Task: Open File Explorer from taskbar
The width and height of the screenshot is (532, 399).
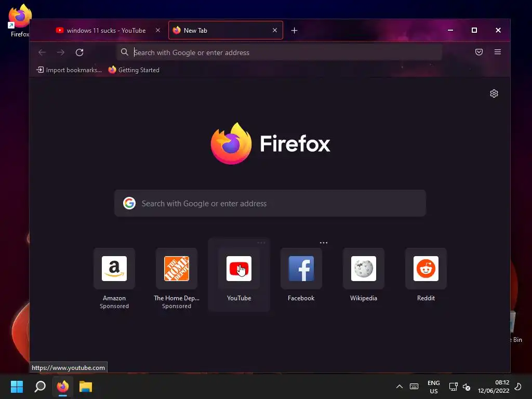Action: point(86,387)
